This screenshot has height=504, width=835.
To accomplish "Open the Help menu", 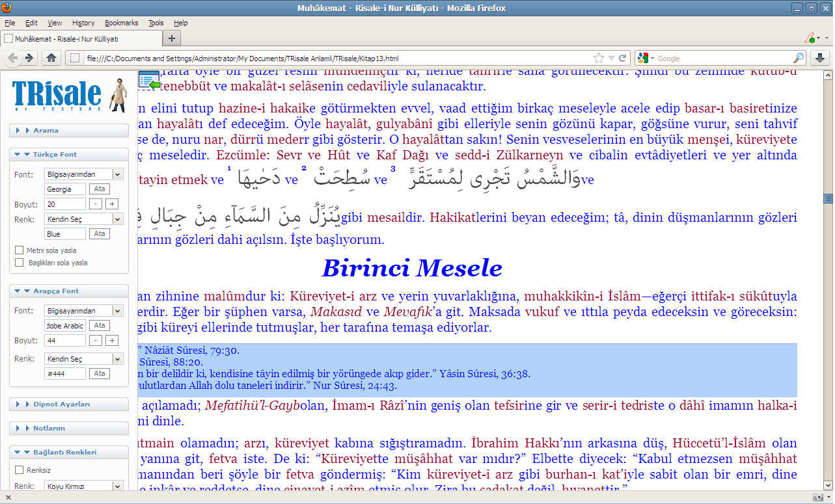I will coord(181,23).
